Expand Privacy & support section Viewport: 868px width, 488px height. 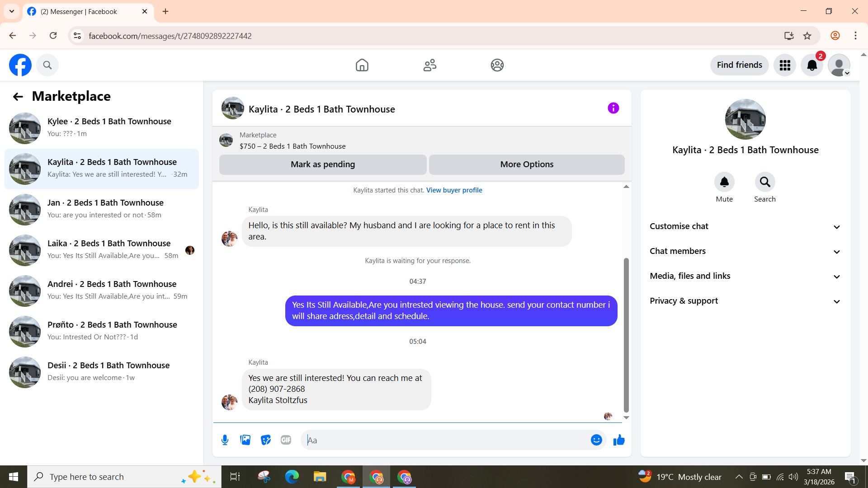pos(745,301)
